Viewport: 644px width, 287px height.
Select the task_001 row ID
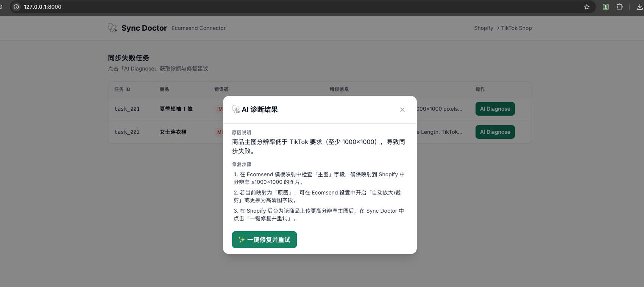coord(127,109)
